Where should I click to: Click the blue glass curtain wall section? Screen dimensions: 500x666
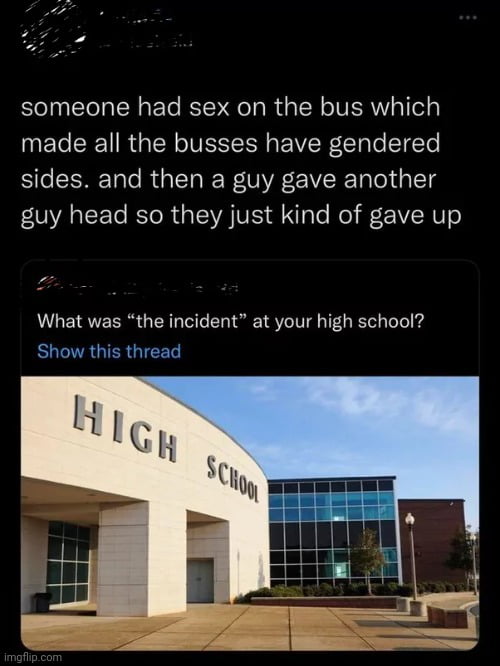(332, 531)
